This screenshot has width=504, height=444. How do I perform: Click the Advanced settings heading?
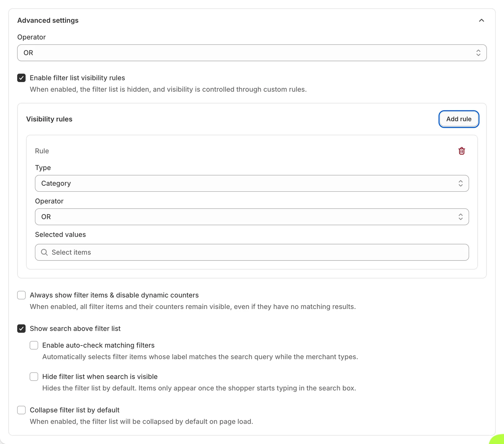pyautogui.click(x=48, y=20)
